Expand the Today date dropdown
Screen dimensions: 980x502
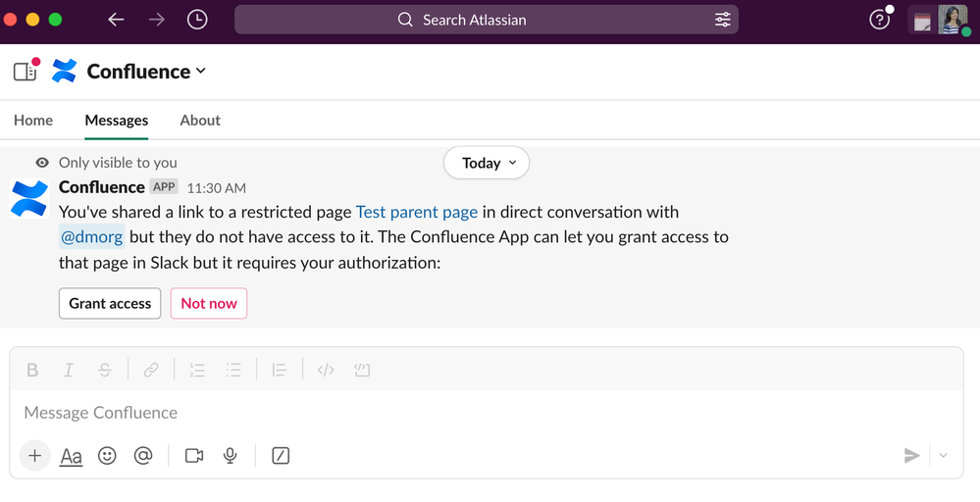coord(487,163)
